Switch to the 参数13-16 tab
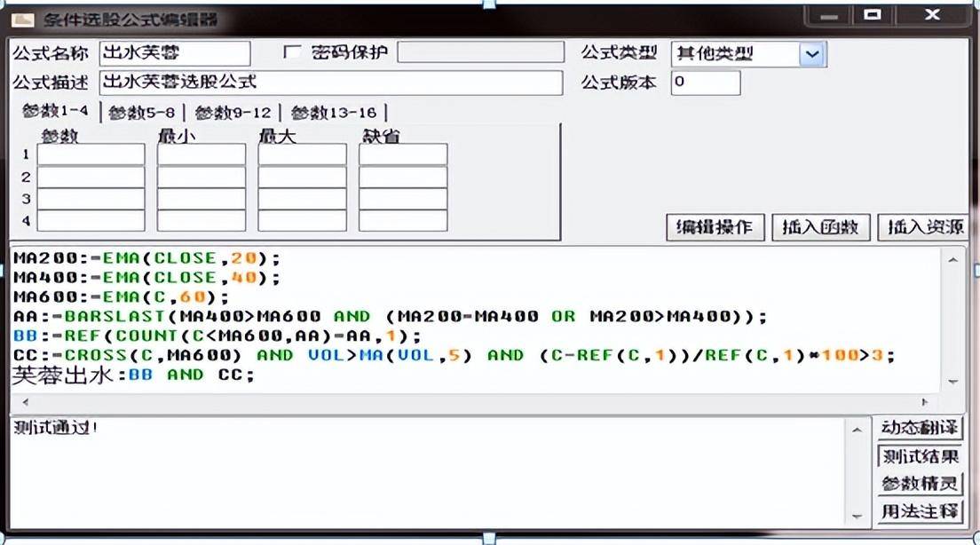 pos(334,113)
